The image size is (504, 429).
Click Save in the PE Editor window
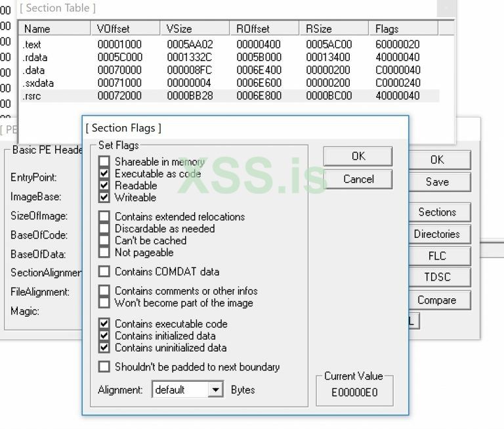(440, 182)
